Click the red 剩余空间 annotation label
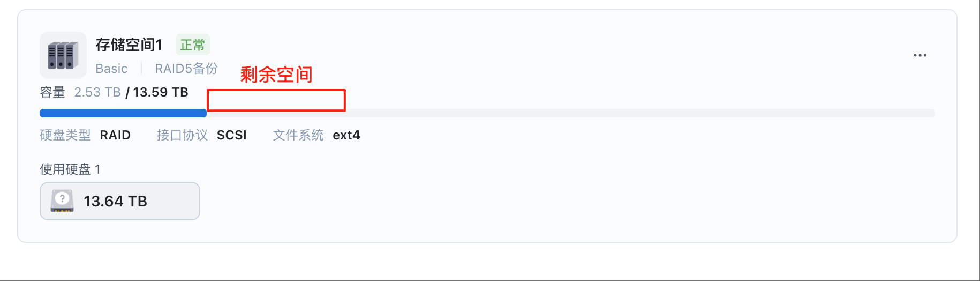 click(276, 75)
